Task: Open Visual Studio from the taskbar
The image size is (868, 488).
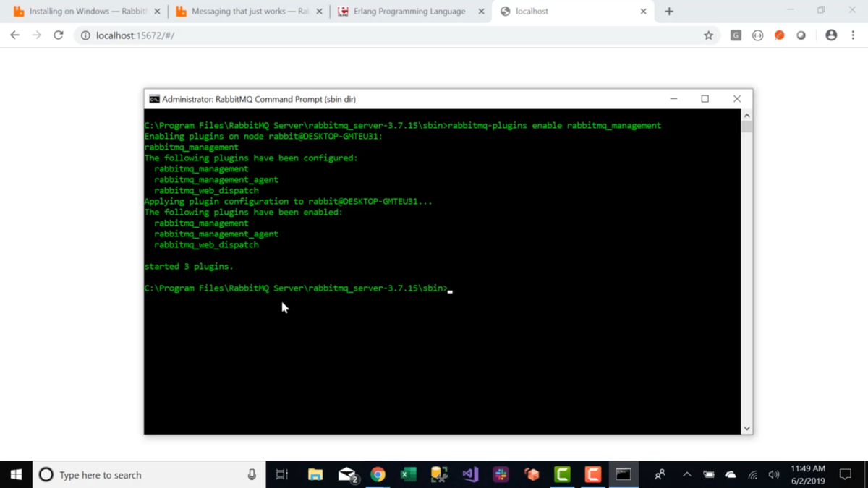Action: tap(470, 475)
